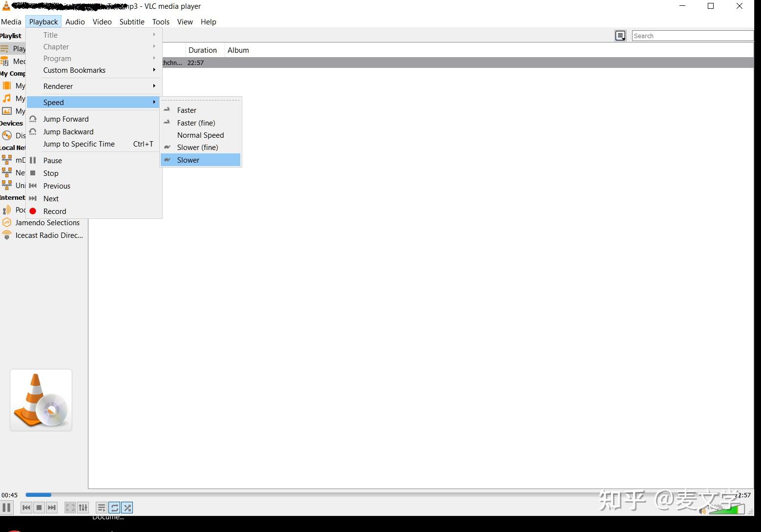
Task: Click Jump to Specific Time
Action: point(79,144)
